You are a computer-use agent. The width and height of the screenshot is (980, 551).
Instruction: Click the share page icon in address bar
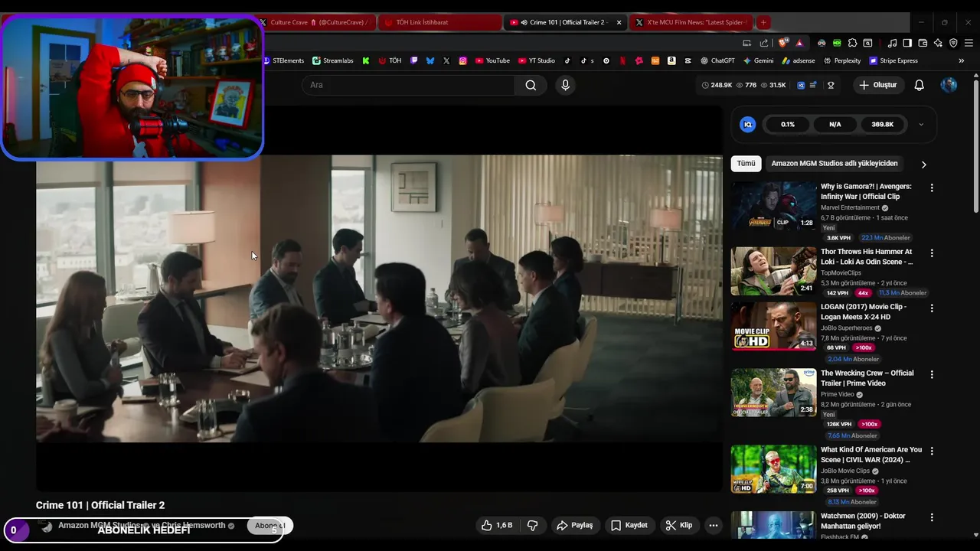[764, 43]
